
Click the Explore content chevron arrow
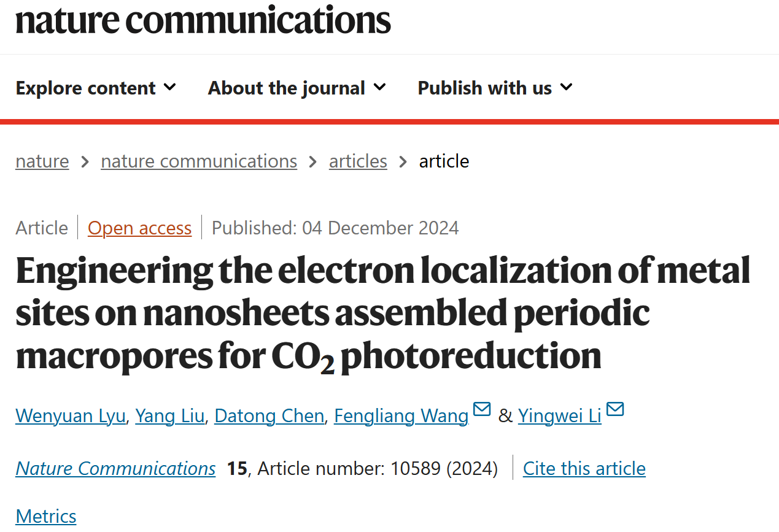pos(170,88)
